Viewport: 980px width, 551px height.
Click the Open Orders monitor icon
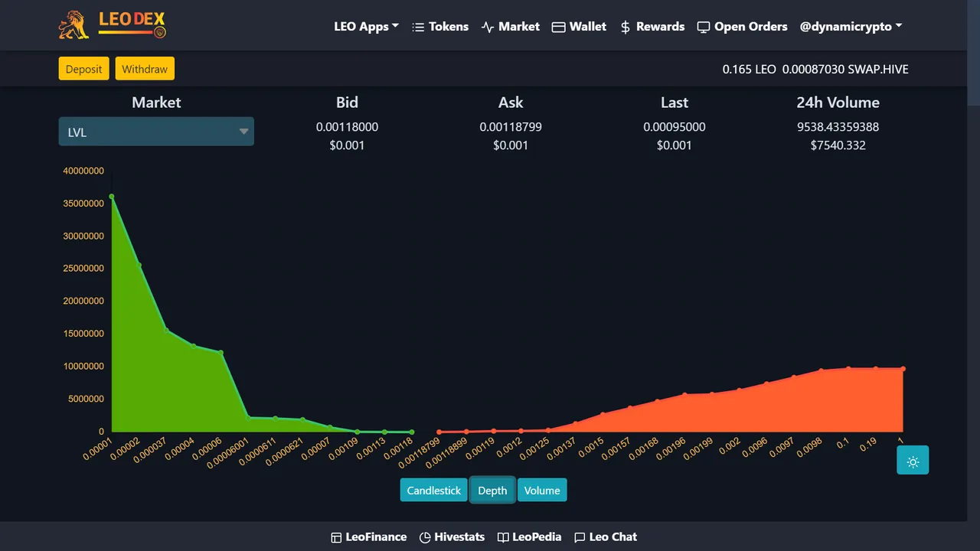click(x=704, y=27)
